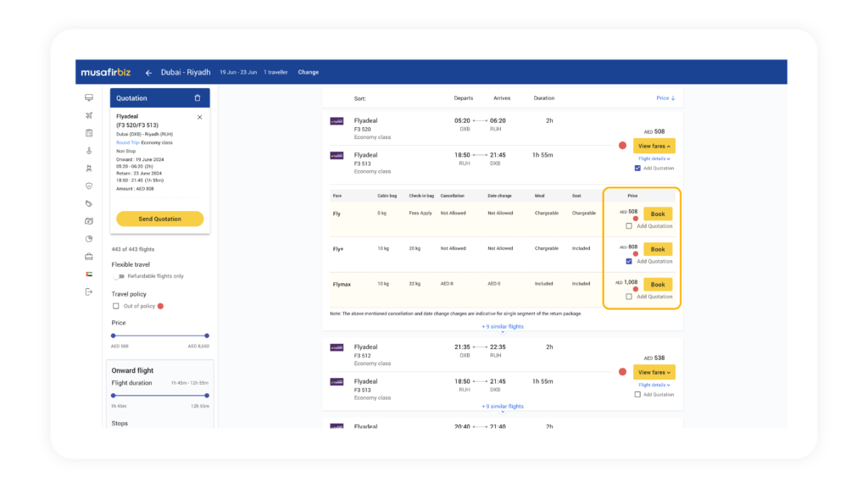The image size is (868, 488).
Task: Select the UAE flag country icon
Action: (88, 274)
